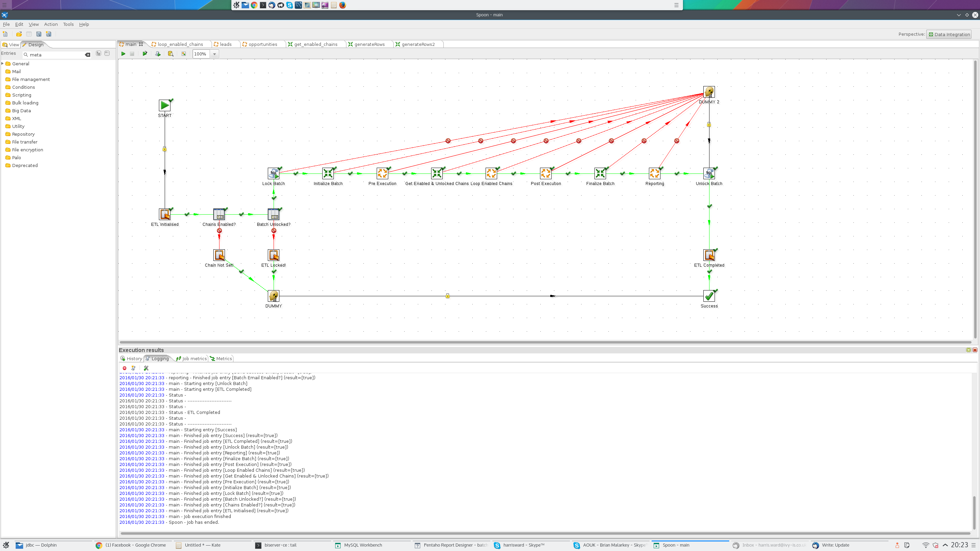Open Pentaho Report Designer taskbar window

click(451, 545)
